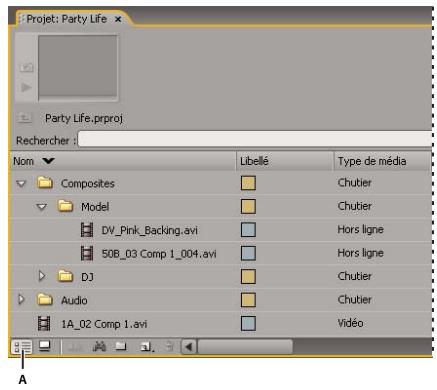Switch to List view mode
The width and height of the screenshot is (437, 390).
[x=22, y=347]
